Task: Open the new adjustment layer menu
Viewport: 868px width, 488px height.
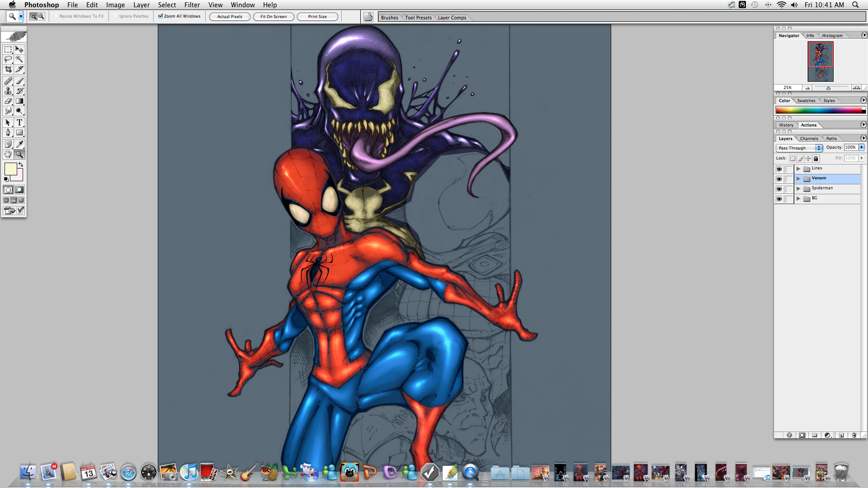Action: 828,435
